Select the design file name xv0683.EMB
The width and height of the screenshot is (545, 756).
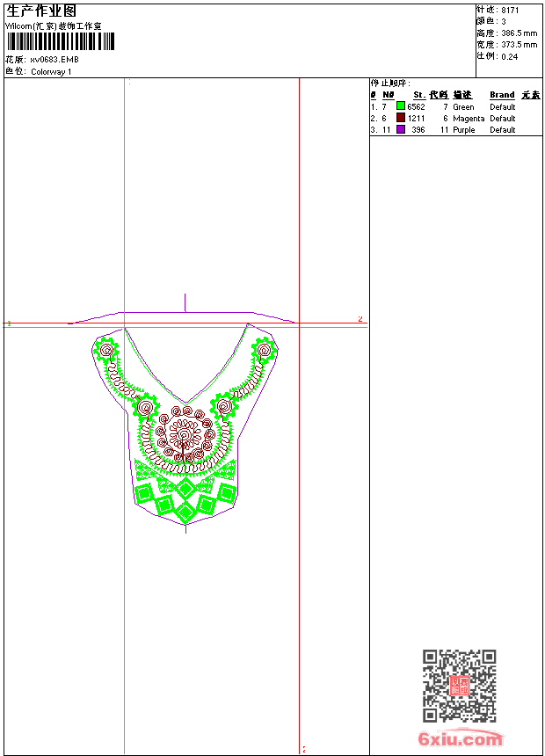[x=54, y=60]
